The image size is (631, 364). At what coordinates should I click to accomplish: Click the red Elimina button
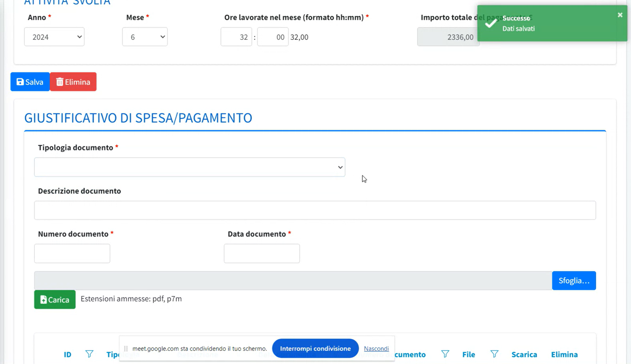coord(73,82)
